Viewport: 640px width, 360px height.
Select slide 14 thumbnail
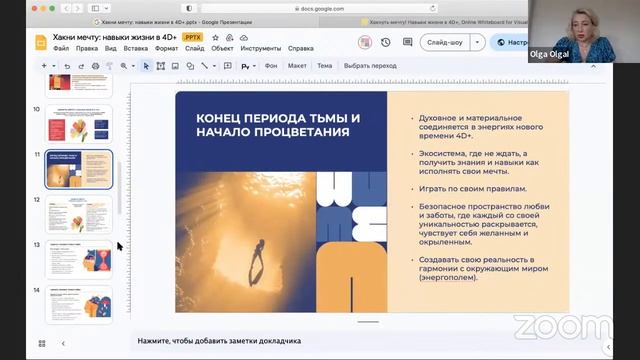pos(79,305)
